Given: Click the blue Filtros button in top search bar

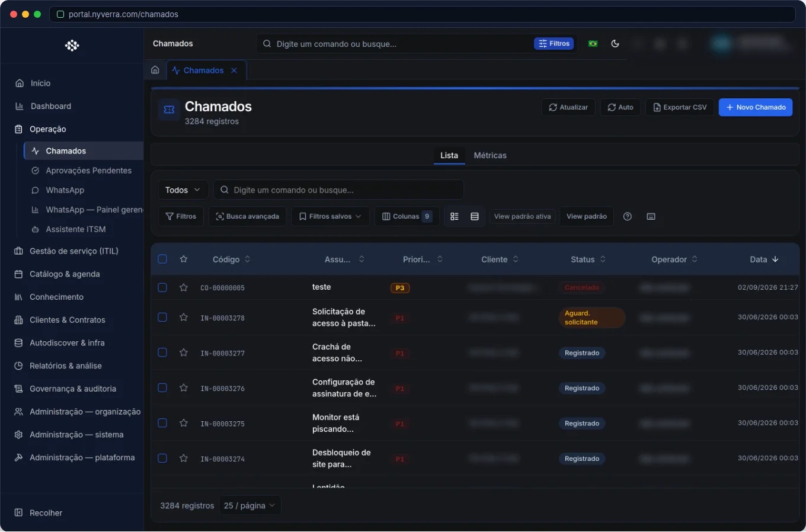Looking at the screenshot, I should [x=554, y=44].
